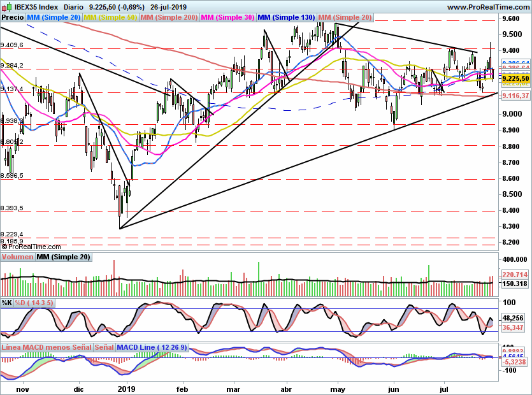Screen dimensions: 532x395
Task: Click the salmon MM (Simple 20) price label
Action: click(345, 17)
